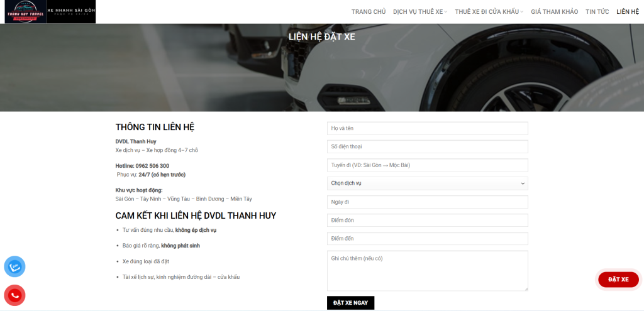Screen dimensions: 644x311
Task: Focus the Họ và tên field
Action: [427, 128]
